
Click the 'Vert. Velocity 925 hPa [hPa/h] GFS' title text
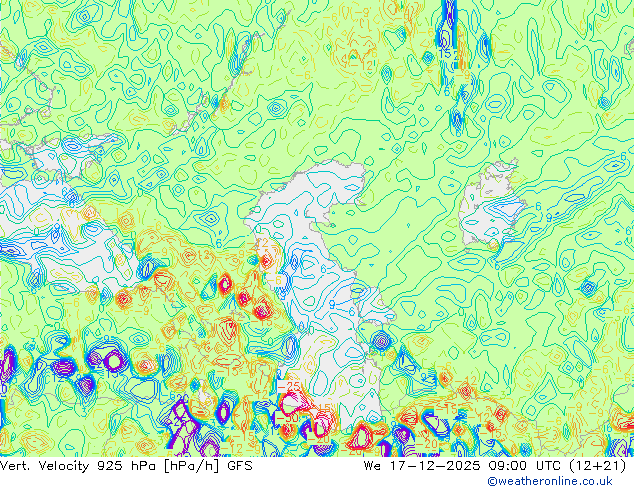click(x=126, y=466)
